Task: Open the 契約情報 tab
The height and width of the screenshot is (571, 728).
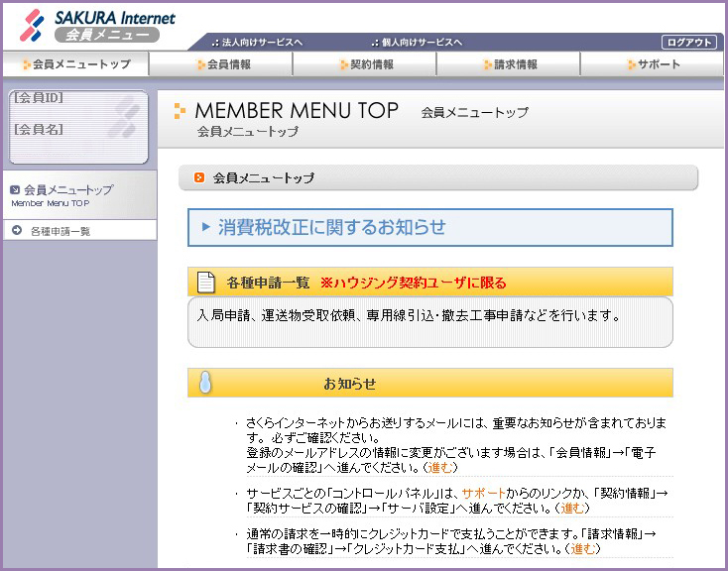Action: [365, 64]
